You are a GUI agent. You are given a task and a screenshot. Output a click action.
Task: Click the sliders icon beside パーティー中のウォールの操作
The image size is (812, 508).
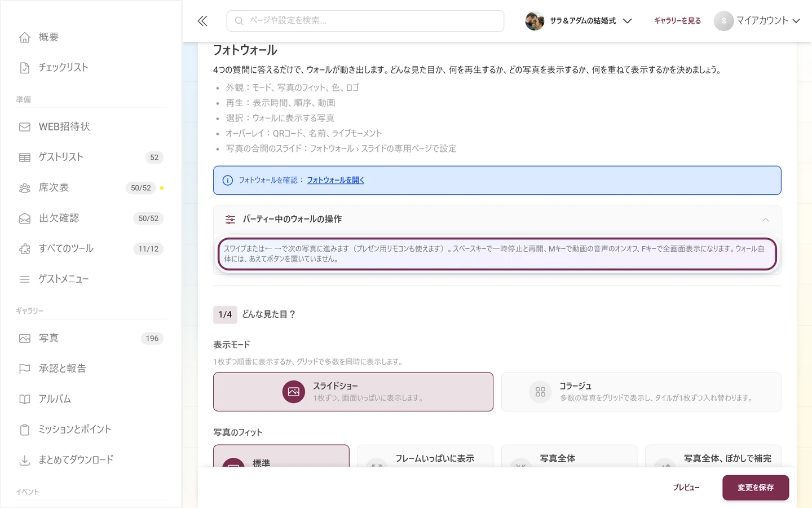[230, 220]
